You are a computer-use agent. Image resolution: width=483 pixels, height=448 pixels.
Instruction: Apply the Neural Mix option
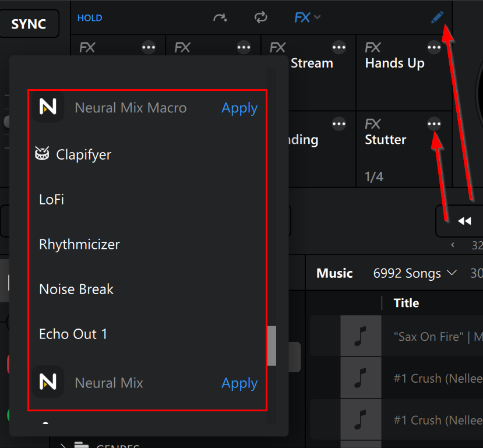coord(239,383)
